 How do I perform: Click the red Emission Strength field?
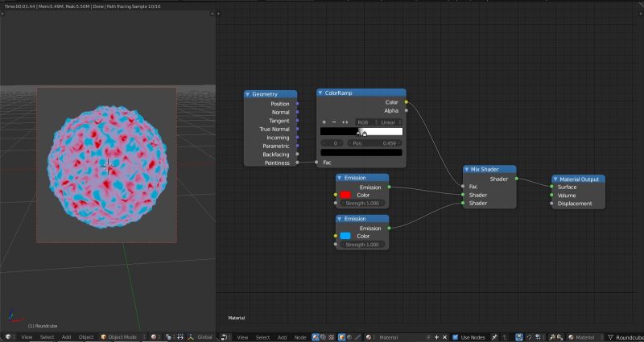(x=362, y=204)
